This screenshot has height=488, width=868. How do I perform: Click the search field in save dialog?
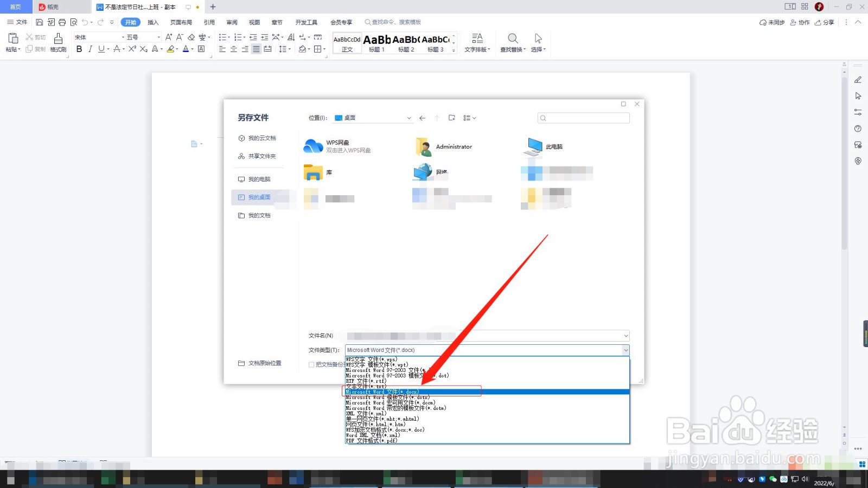click(583, 118)
